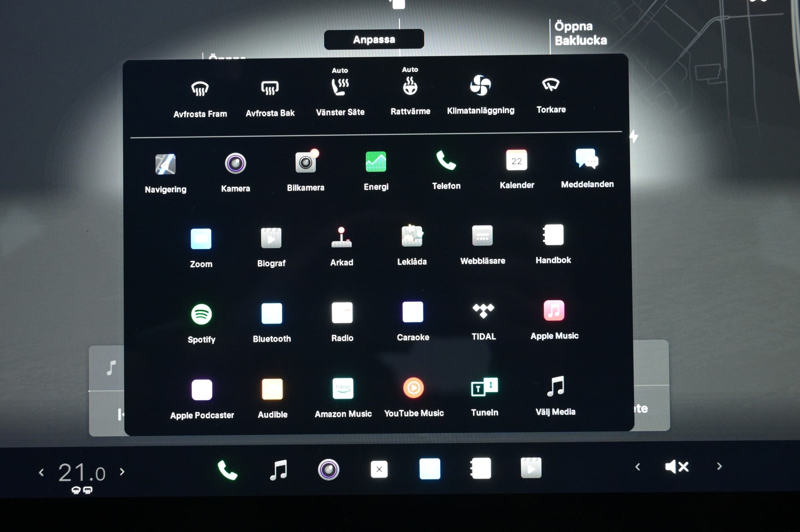
Task: Launch the Webbläsare browser
Action: [x=482, y=245]
